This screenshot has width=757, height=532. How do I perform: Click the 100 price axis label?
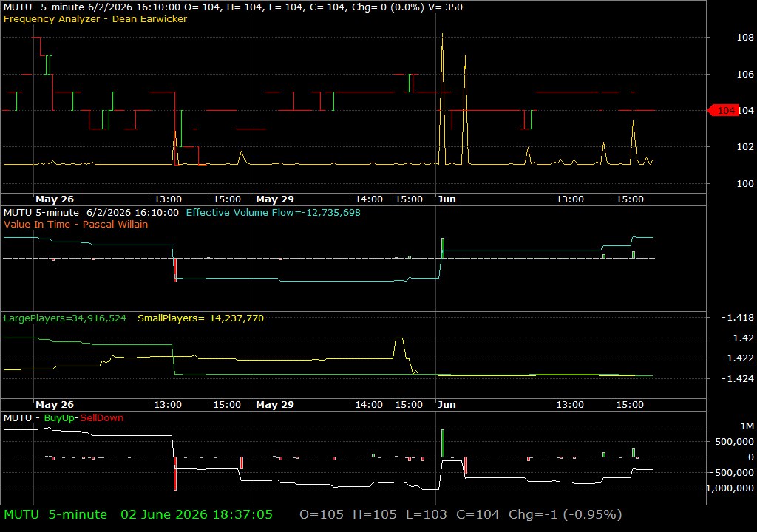tap(745, 183)
